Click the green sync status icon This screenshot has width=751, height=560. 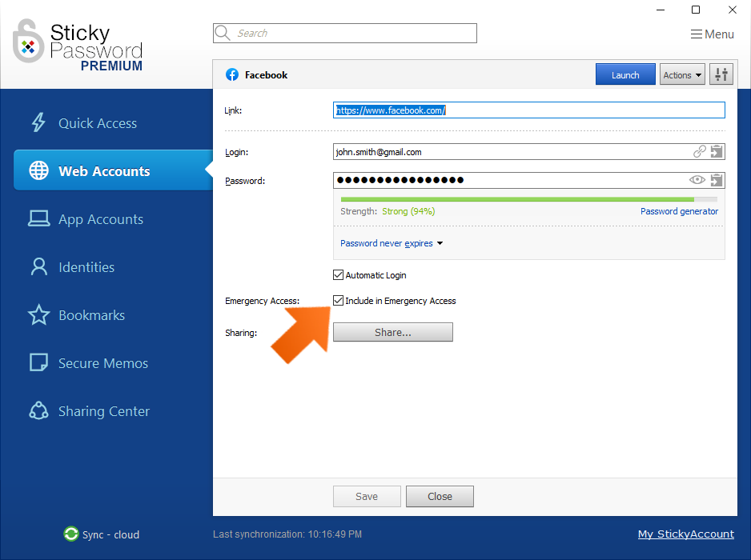(71, 534)
